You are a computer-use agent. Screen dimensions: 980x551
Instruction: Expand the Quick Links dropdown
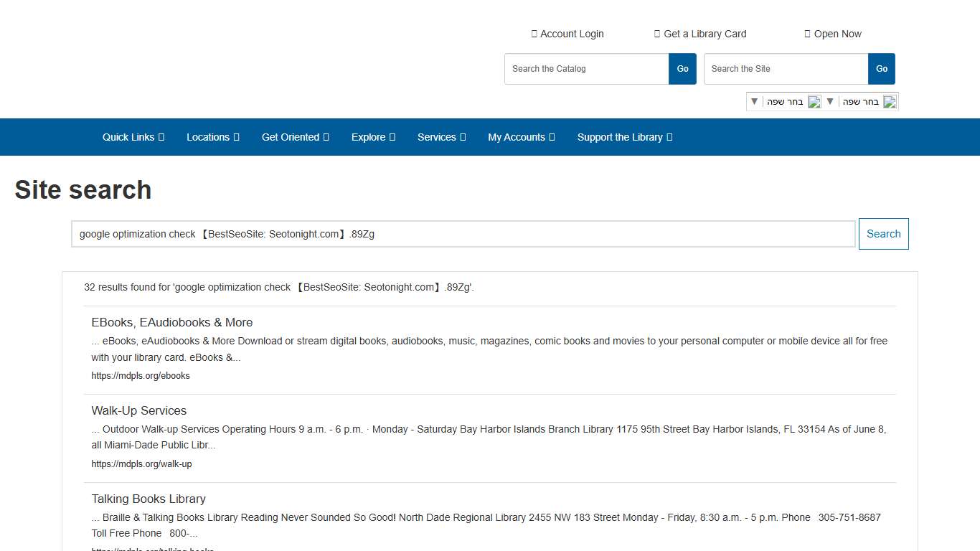point(133,137)
